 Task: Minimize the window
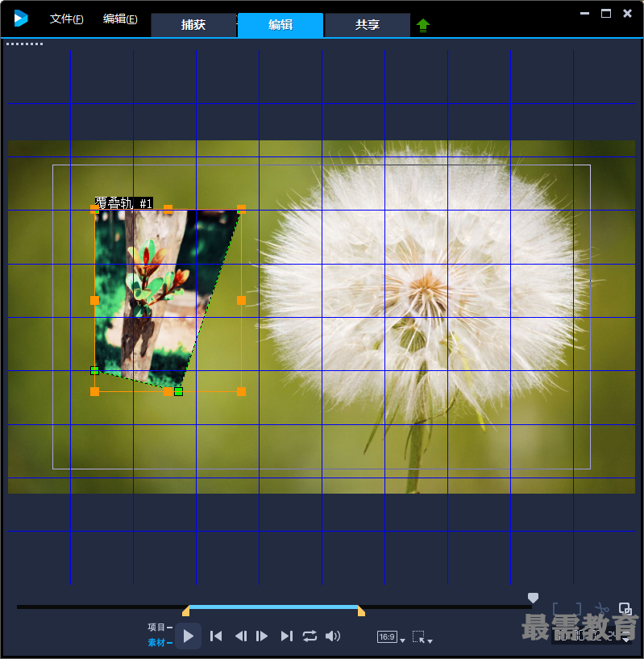(x=584, y=14)
